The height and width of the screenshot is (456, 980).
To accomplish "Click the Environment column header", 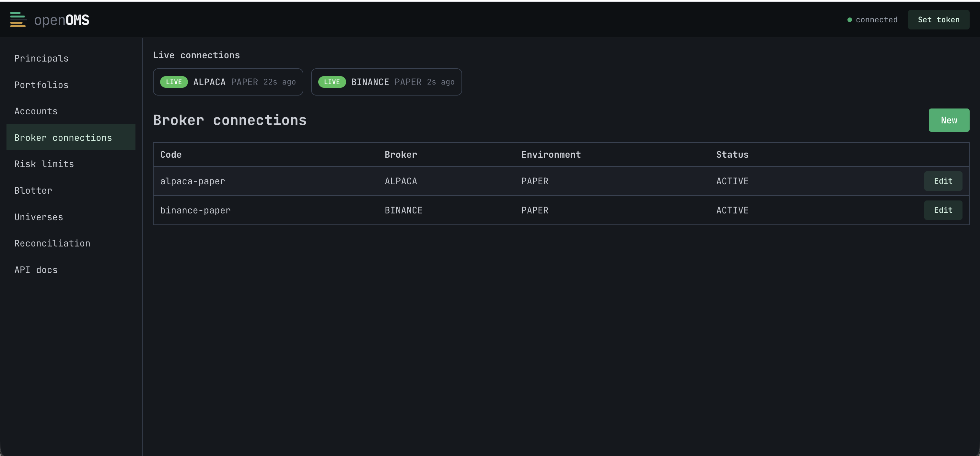I will coord(551,154).
